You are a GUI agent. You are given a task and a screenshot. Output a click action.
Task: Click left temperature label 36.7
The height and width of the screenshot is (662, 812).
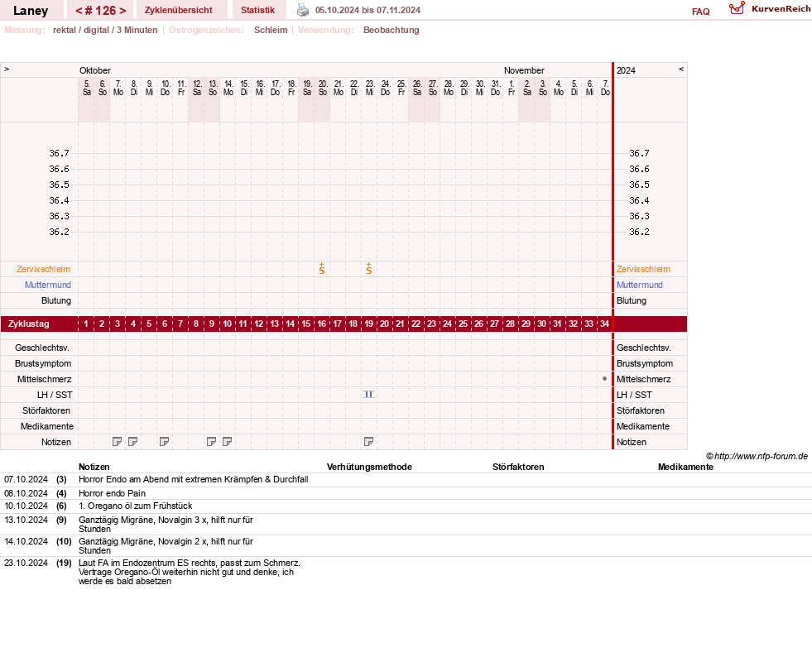[59, 153]
